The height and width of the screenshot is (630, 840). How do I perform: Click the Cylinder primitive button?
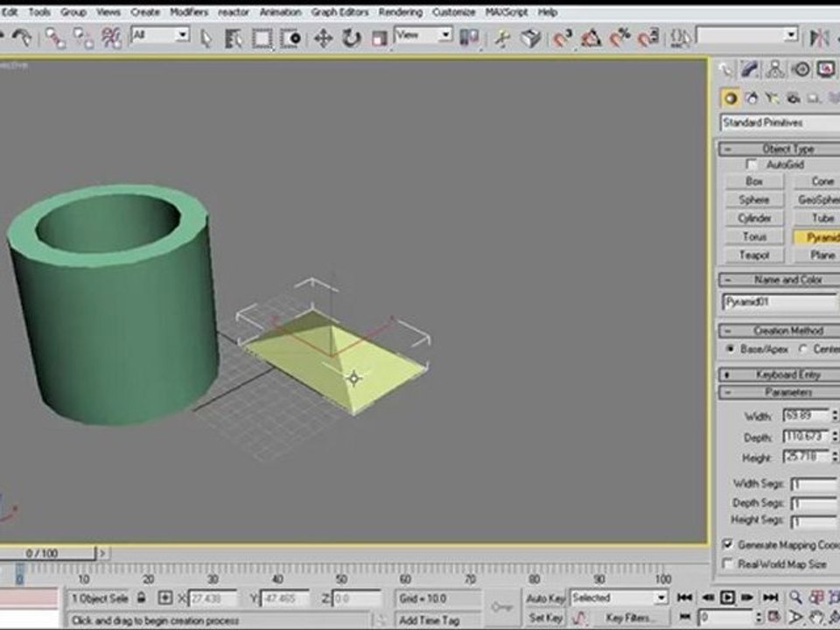pyautogui.click(x=754, y=218)
